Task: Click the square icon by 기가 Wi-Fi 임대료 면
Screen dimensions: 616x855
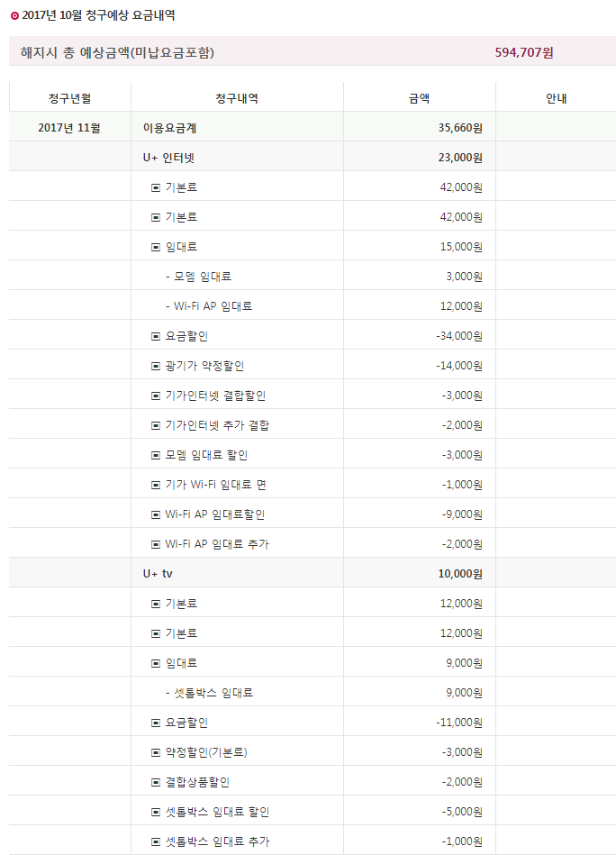Action: point(156,485)
